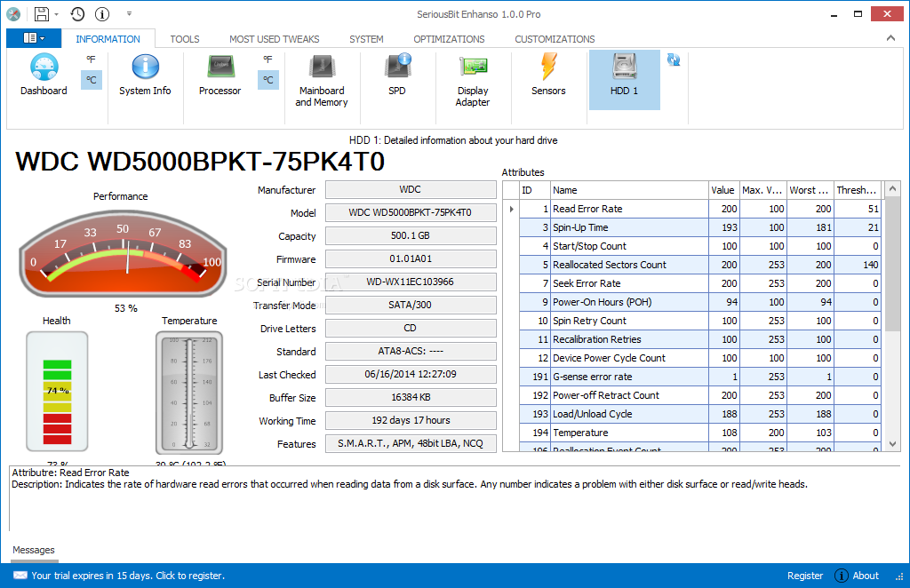Click the Max. V... column header

pos(762,190)
